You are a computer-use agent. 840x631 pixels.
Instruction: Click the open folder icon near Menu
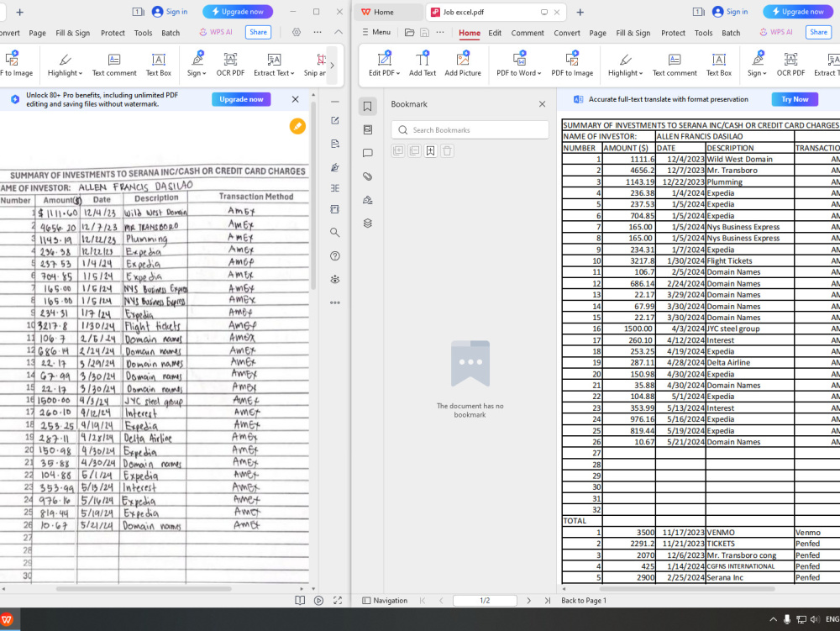pyautogui.click(x=409, y=32)
